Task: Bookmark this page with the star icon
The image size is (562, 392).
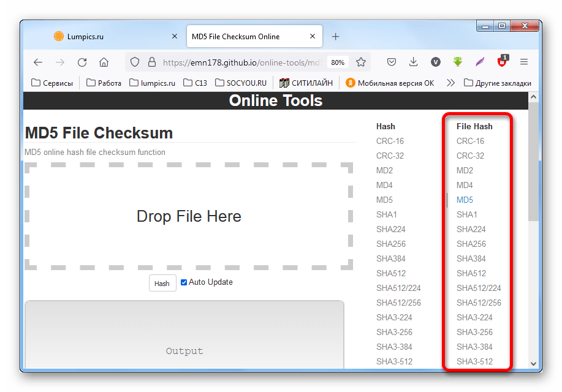Action: coord(361,62)
